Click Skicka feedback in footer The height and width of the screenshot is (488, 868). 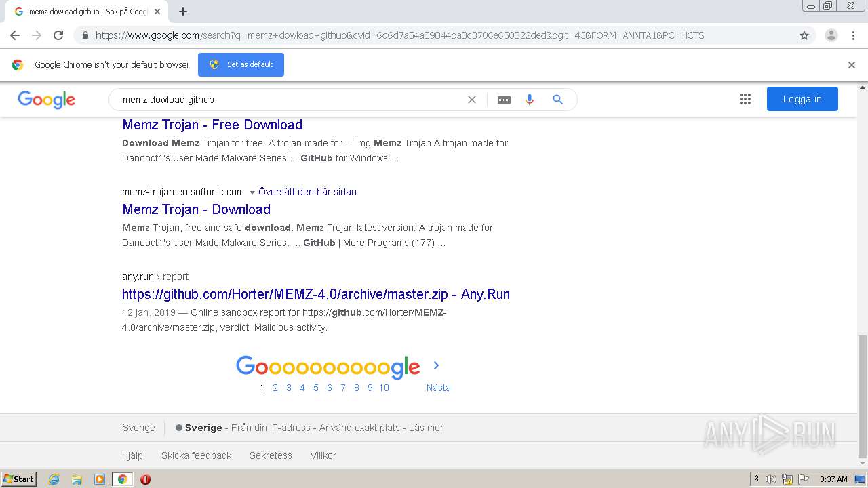(x=196, y=455)
